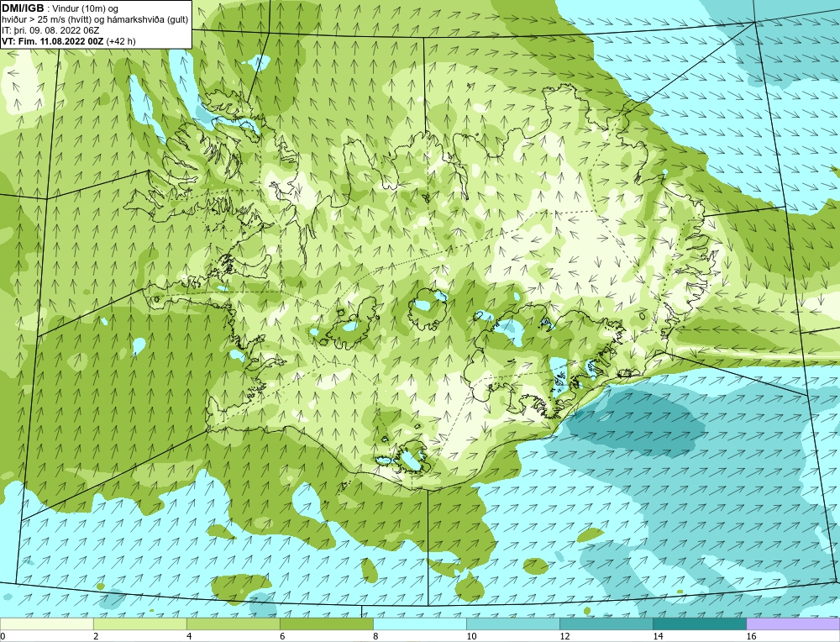Click the legend scale label 16
This screenshot has width=840, height=642.
coord(751,636)
